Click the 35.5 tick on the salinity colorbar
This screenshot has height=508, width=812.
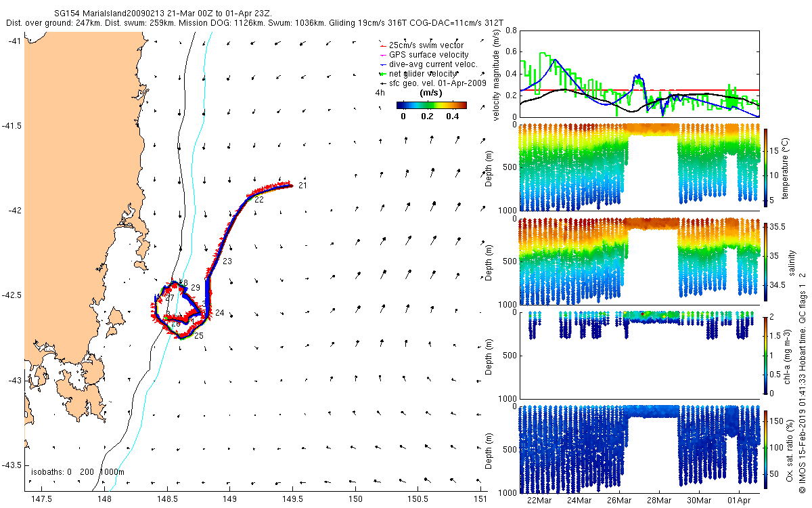[x=777, y=228]
